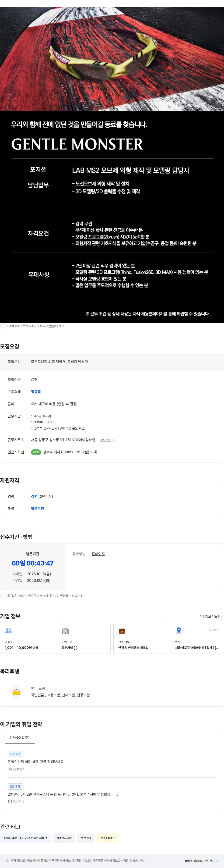The height and width of the screenshot is (868, 224).
Task: Click the chevron after work address 지도보기
Action: point(113,440)
